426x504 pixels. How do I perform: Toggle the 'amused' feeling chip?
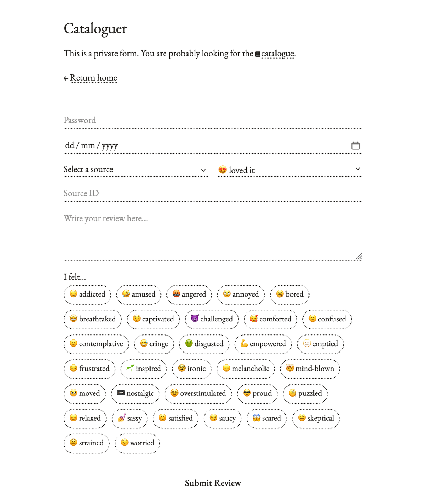[x=139, y=294]
